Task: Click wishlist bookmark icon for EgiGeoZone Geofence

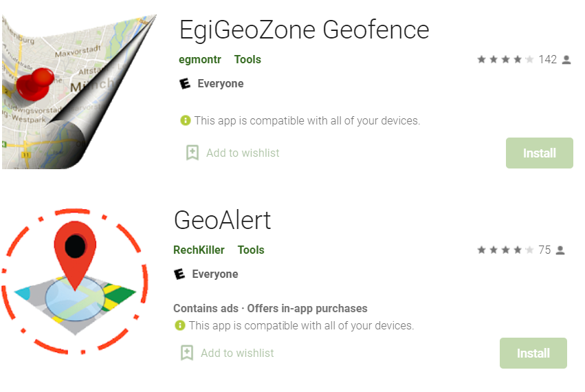Action: click(x=192, y=153)
